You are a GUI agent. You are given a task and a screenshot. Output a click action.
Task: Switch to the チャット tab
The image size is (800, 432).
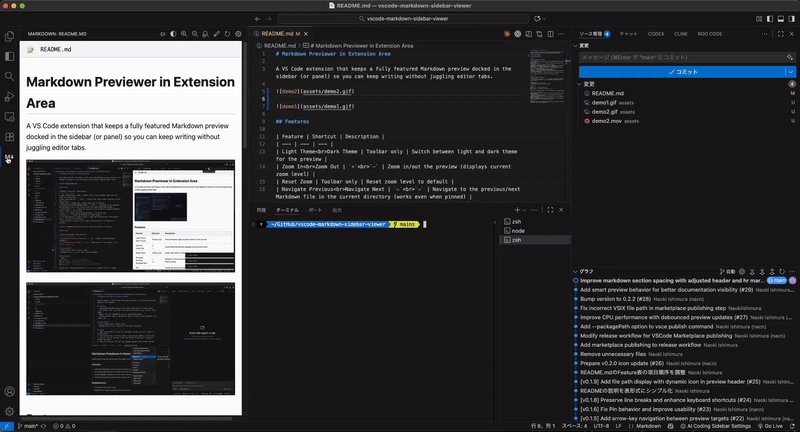[x=629, y=34]
